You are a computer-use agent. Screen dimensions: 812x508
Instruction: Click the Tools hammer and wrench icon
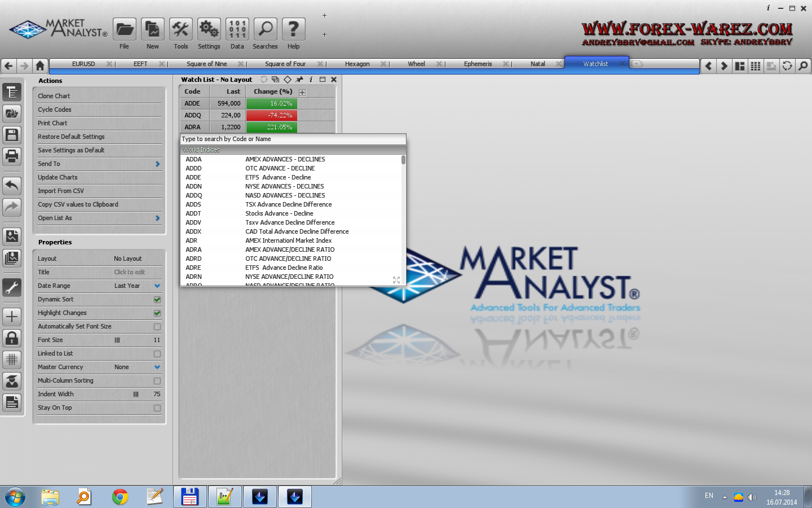click(x=181, y=29)
